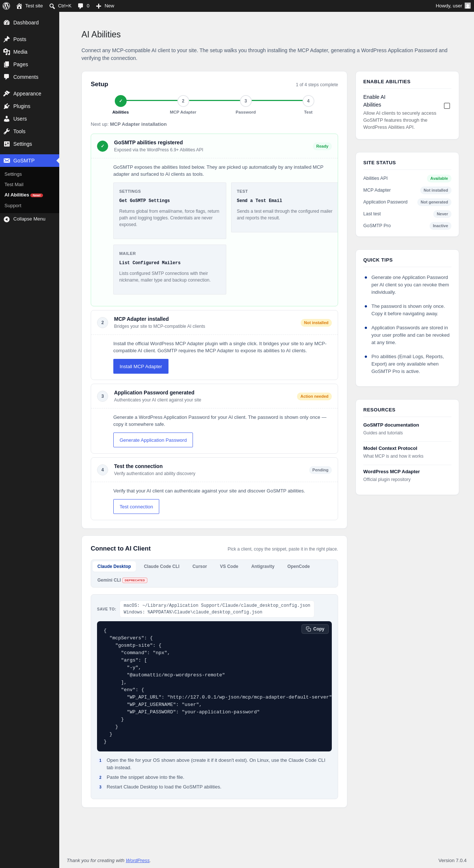Click the Dashboard gauge icon
The height and width of the screenshot is (868, 474).
click(x=7, y=23)
